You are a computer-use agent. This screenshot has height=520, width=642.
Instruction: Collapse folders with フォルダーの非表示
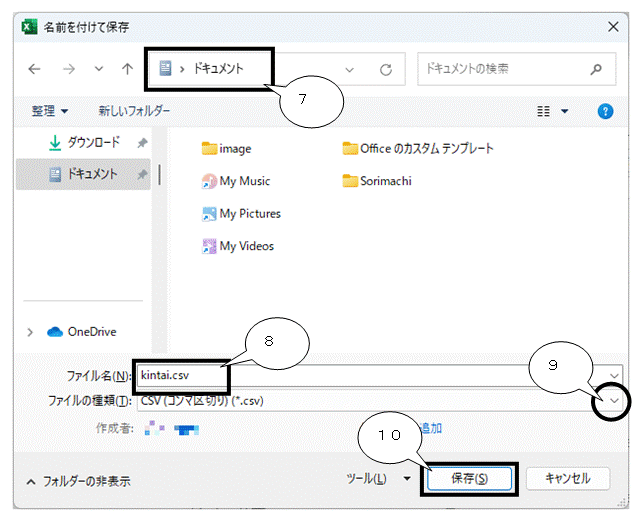[77, 481]
